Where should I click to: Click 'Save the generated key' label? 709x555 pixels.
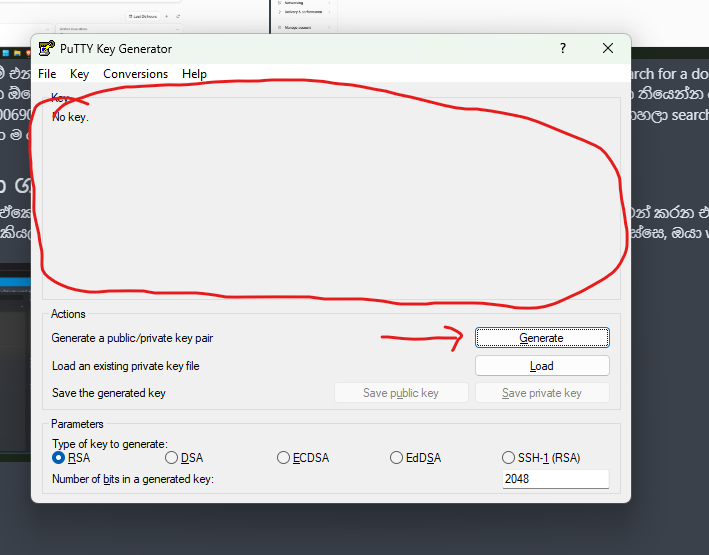(109, 393)
